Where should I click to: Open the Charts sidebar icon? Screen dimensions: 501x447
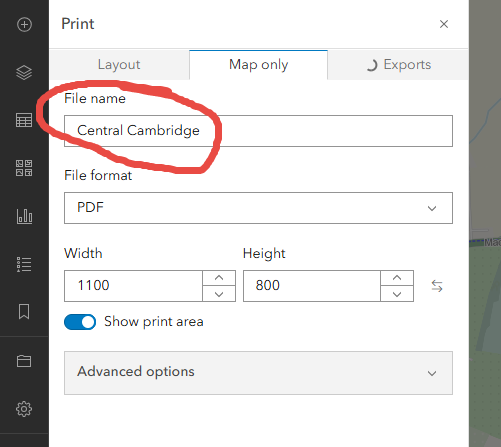[x=24, y=216]
